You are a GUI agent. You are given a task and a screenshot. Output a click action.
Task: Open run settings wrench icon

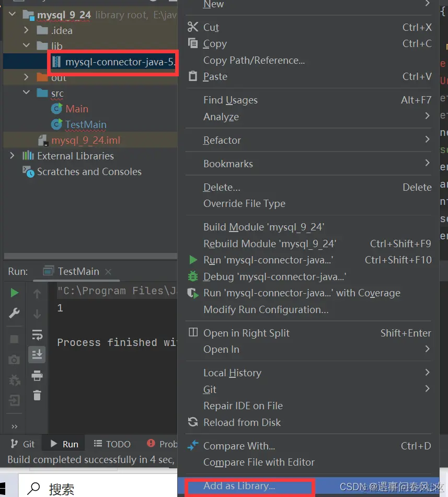point(14,313)
